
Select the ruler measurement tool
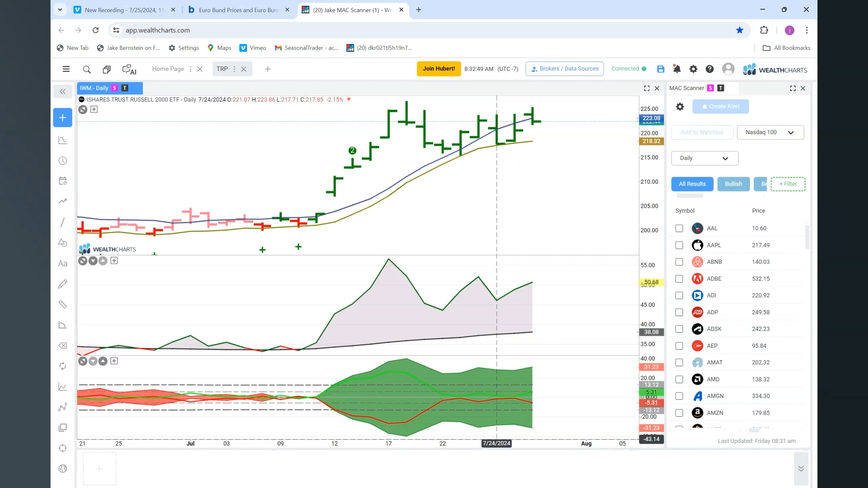63,305
